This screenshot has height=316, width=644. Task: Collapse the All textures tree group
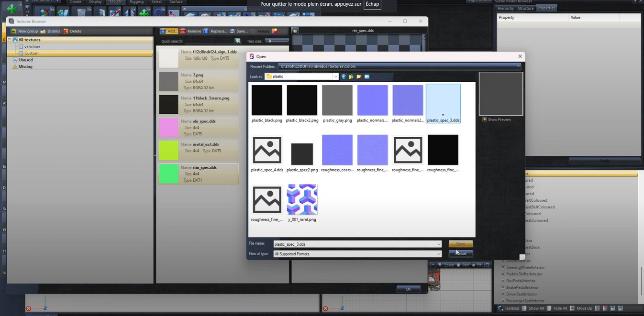click(9, 40)
